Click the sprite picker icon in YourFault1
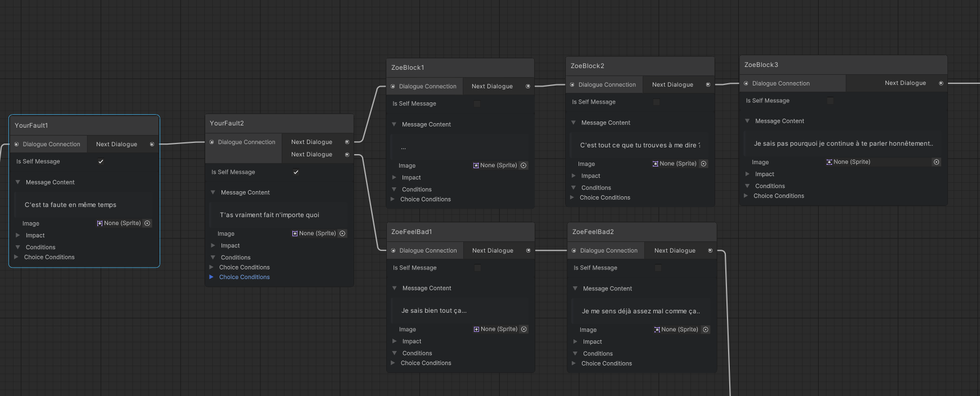980x396 pixels. (147, 223)
